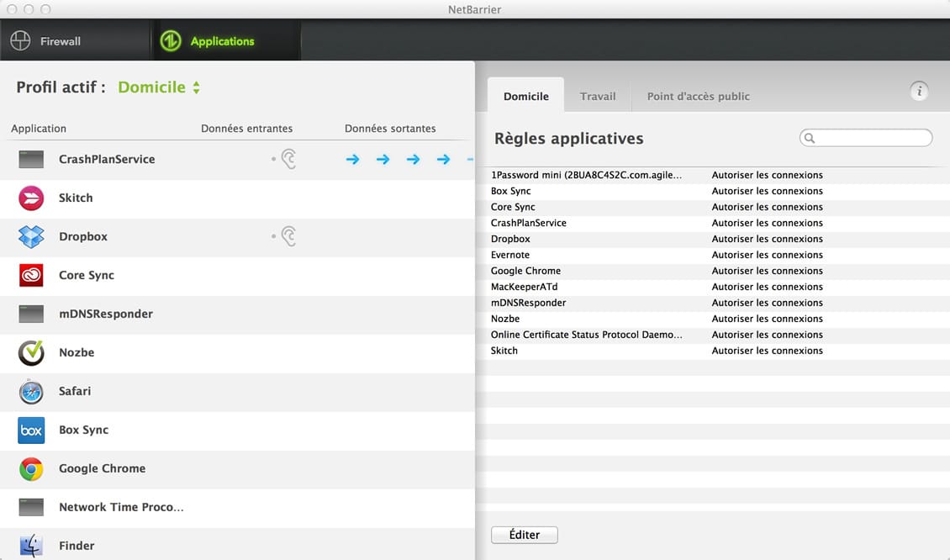The width and height of the screenshot is (950, 560).
Task: Select the Nozbe name in application list
Action: (77, 352)
